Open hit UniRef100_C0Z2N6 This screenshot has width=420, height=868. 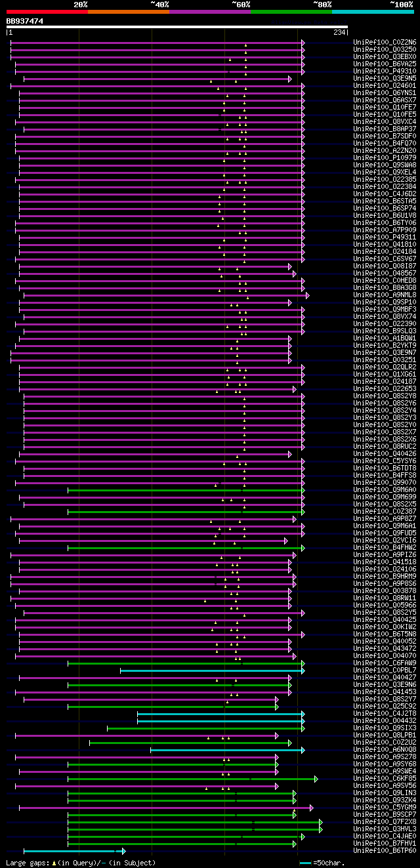[x=385, y=42]
